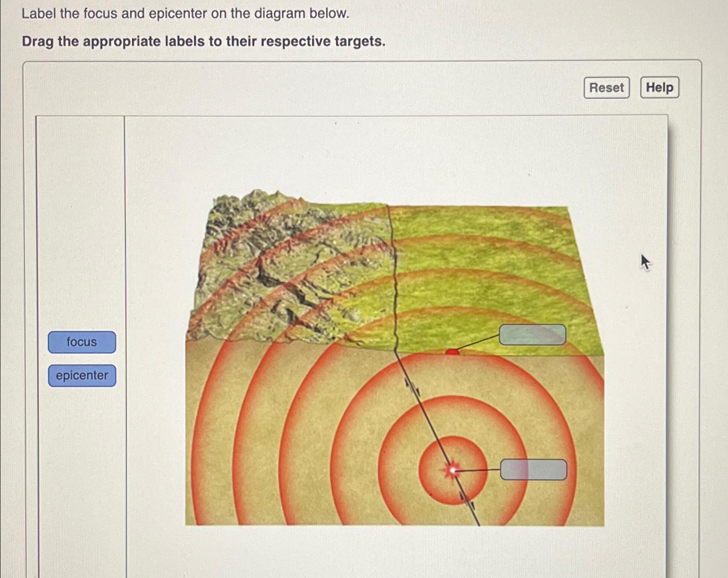Click the upper gray label target box
Screen dimensions: 728x578
tap(532, 335)
